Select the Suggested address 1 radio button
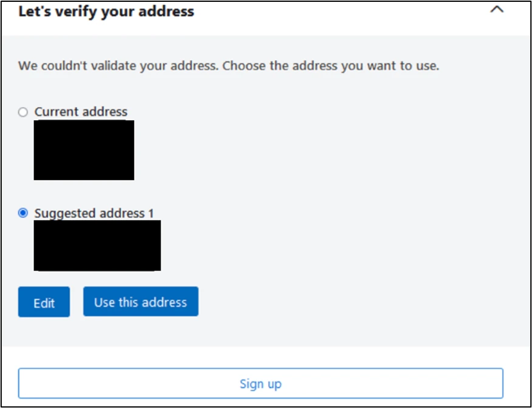 point(23,213)
